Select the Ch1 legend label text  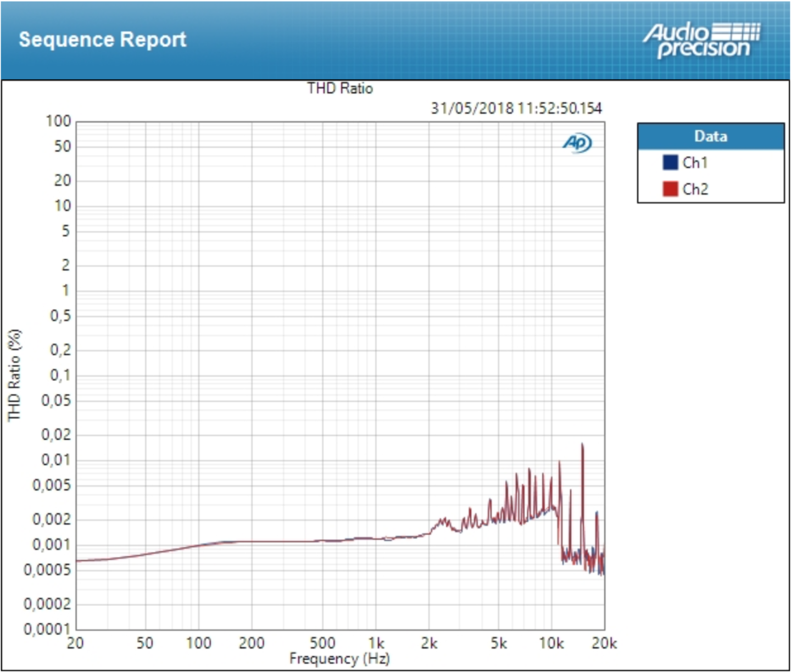coord(695,163)
